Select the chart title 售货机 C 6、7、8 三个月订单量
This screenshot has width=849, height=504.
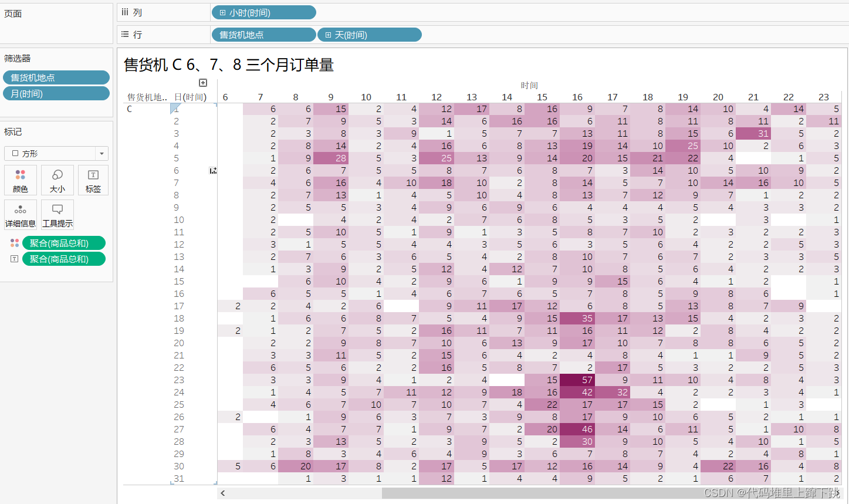coord(229,65)
